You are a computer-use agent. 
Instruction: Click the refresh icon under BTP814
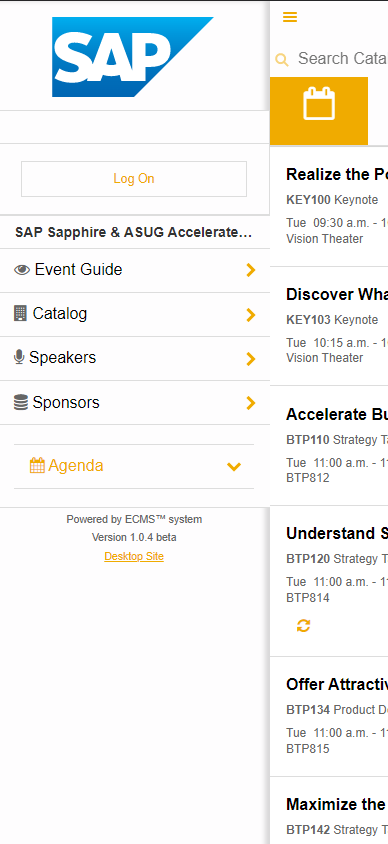click(x=304, y=625)
